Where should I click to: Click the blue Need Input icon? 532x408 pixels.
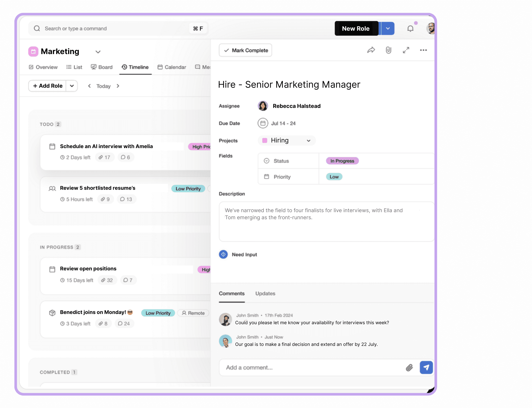click(x=223, y=254)
